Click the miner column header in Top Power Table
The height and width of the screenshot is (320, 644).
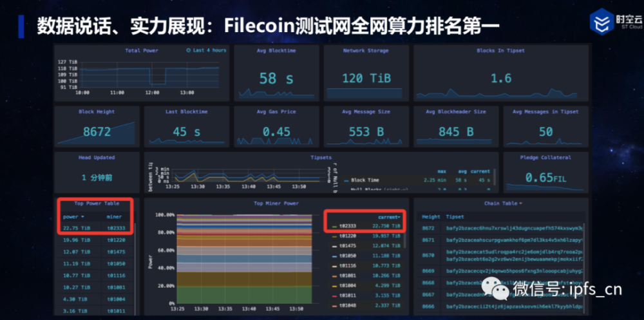coord(114,217)
